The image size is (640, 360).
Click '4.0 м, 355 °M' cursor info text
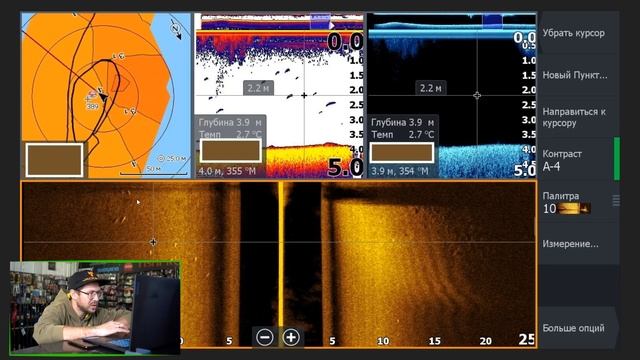coord(227,171)
